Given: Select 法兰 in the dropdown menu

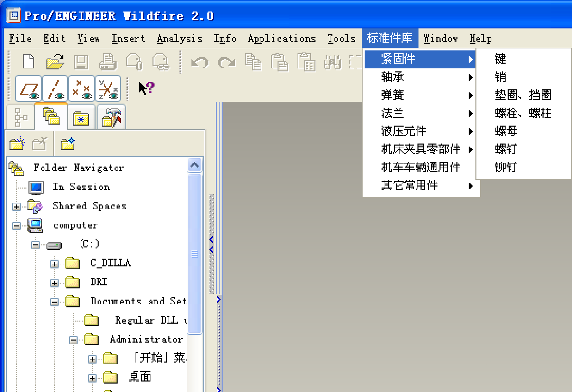Looking at the screenshot, I should [x=420, y=113].
